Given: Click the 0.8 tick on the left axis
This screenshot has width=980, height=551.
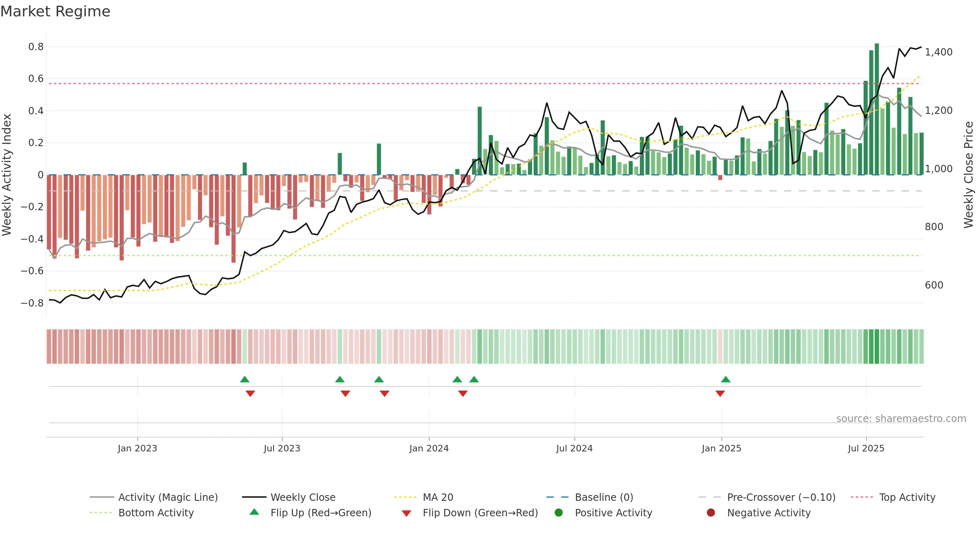Looking at the screenshot, I should pyautogui.click(x=36, y=47).
